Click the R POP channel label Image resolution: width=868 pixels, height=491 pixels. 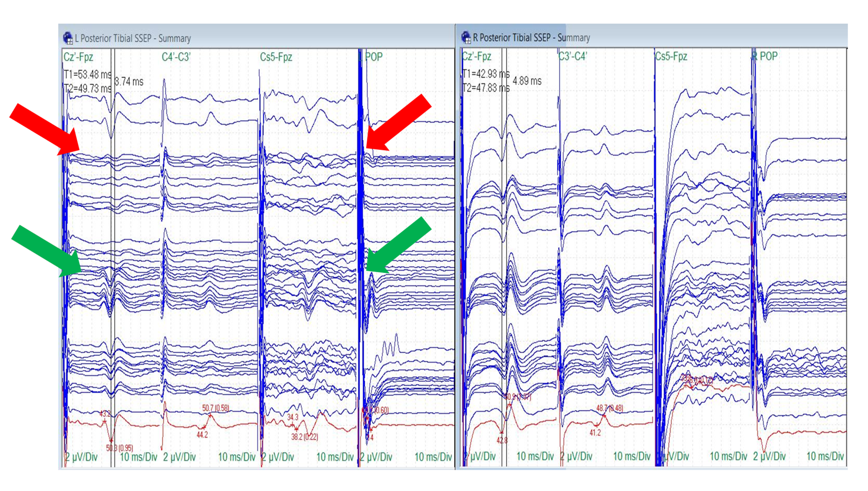point(765,56)
